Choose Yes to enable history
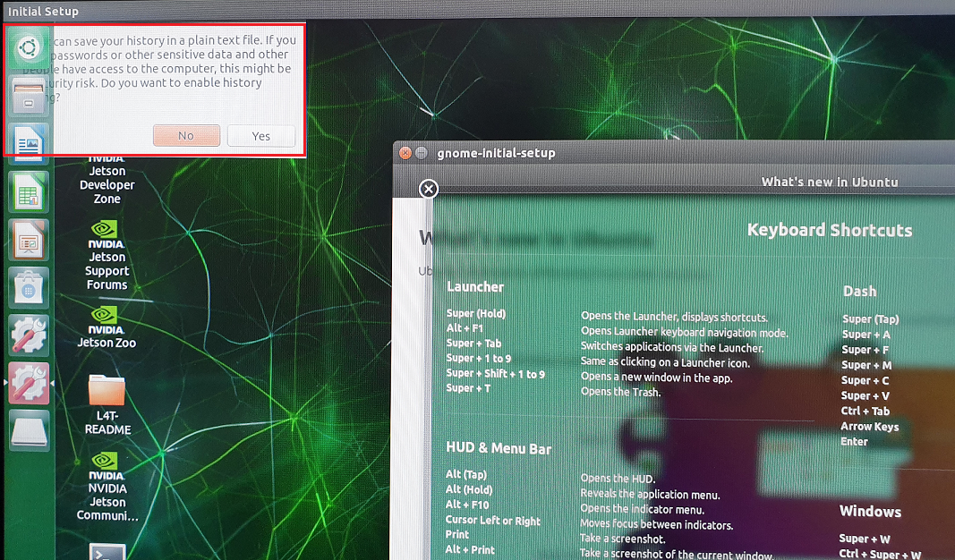955x560 pixels. point(261,136)
